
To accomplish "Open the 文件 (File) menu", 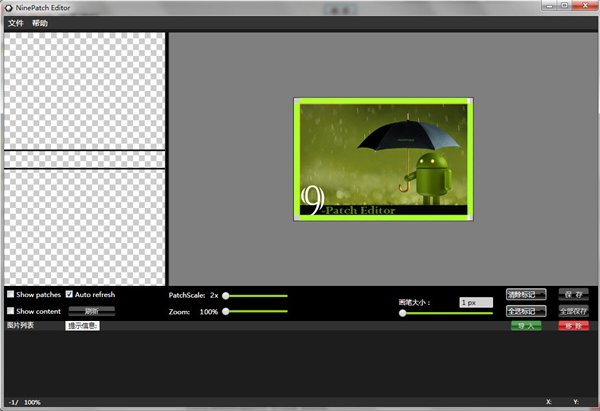I will [16, 23].
